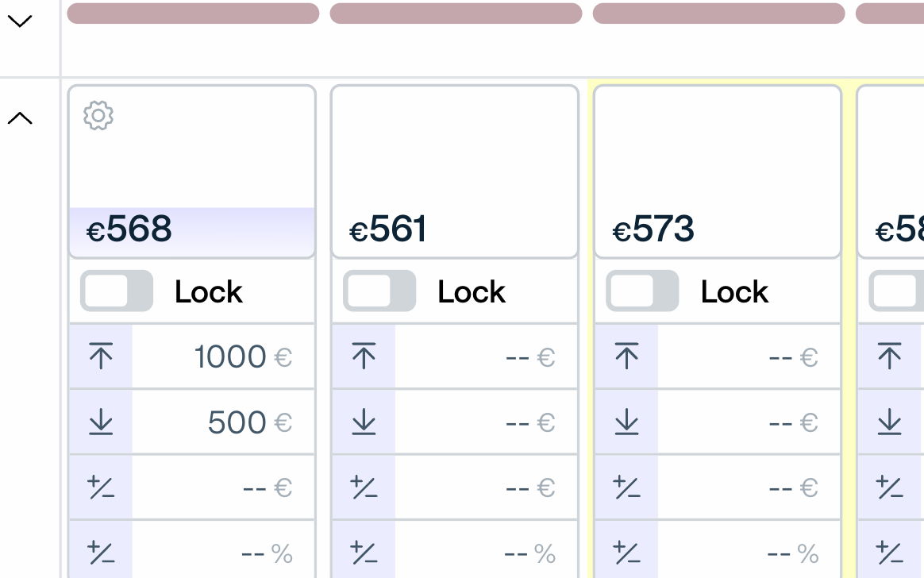Select the highlighted €573 price card
Viewport: 924px width, 578px height.
pos(718,171)
